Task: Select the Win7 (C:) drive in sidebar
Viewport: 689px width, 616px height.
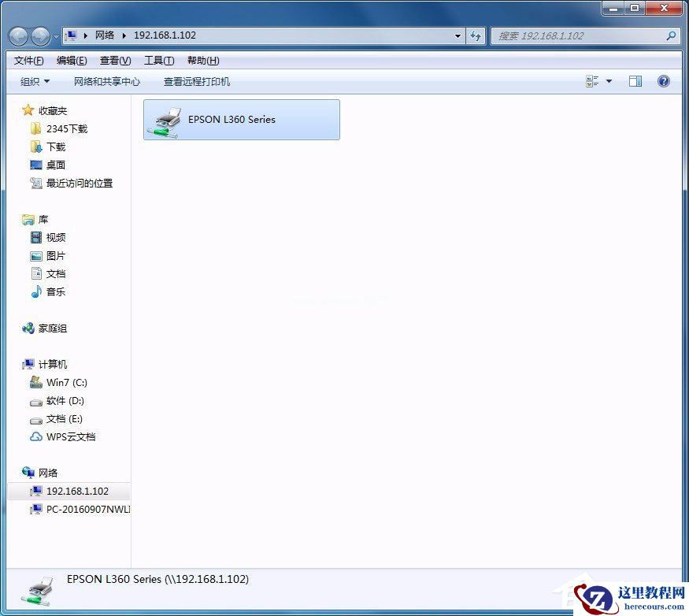Action: click(66, 383)
